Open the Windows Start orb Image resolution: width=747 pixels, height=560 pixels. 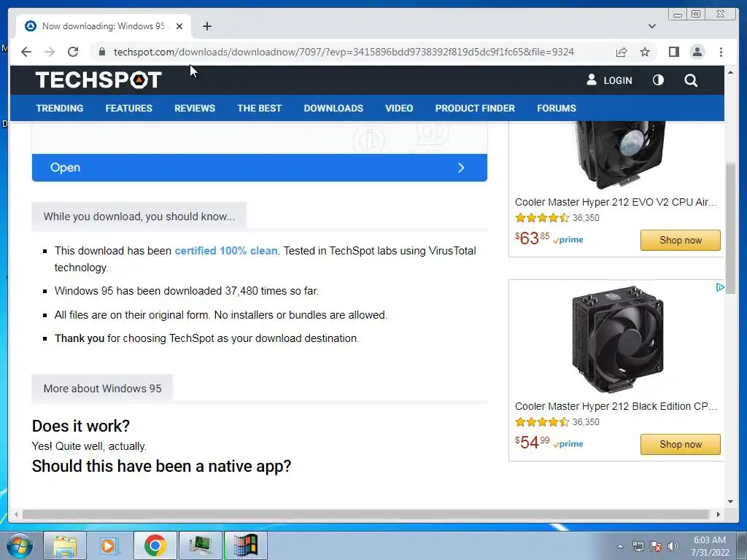(x=20, y=545)
